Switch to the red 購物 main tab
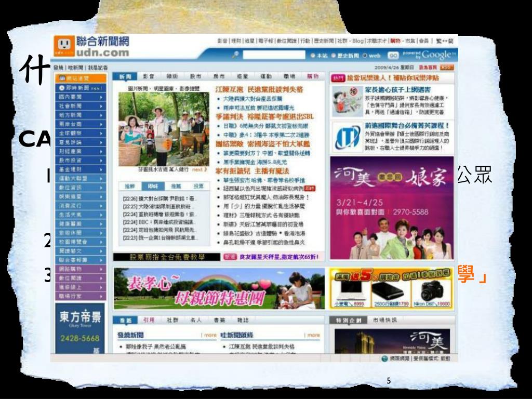This screenshot has height=399, width=532. 313,77
